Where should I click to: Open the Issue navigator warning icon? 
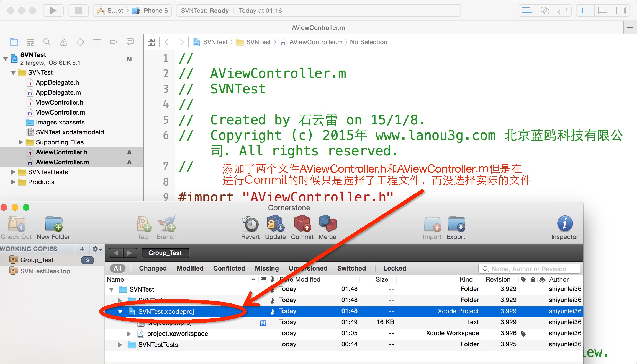pos(64,42)
